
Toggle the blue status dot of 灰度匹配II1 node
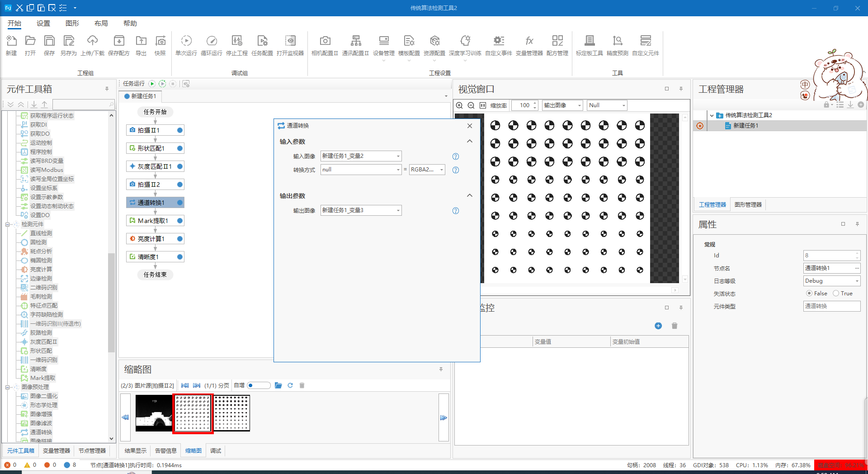[x=180, y=166]
